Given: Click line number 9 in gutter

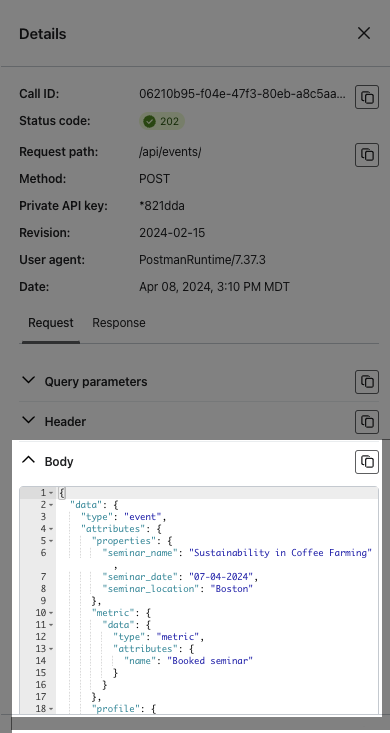Looking at the screenshot, I should 43,601.
